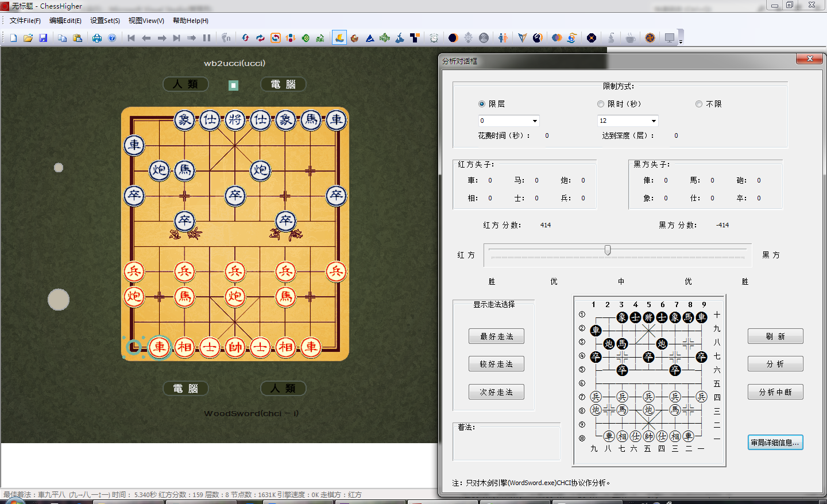Click the 最好走法 button
Viewport: 827px width, 504px height.
(496, 336)
